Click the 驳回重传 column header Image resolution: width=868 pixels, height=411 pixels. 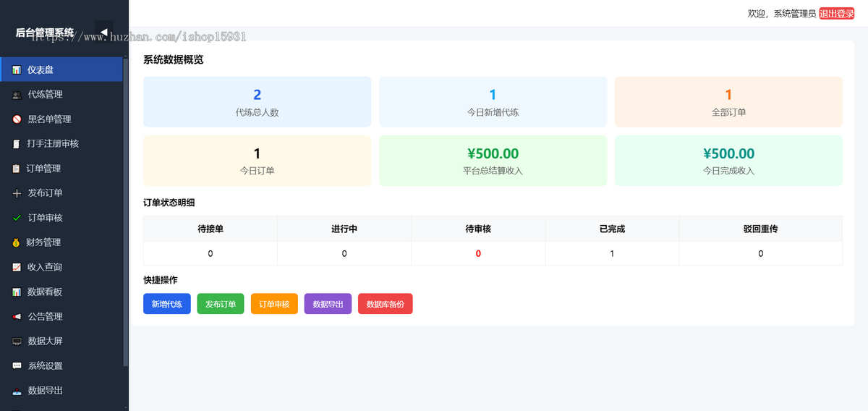[761, 229]
